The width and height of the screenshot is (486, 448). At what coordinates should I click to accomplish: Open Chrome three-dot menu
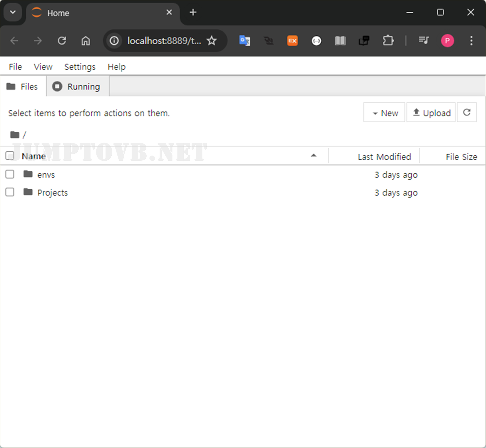[x=471, y=40]
